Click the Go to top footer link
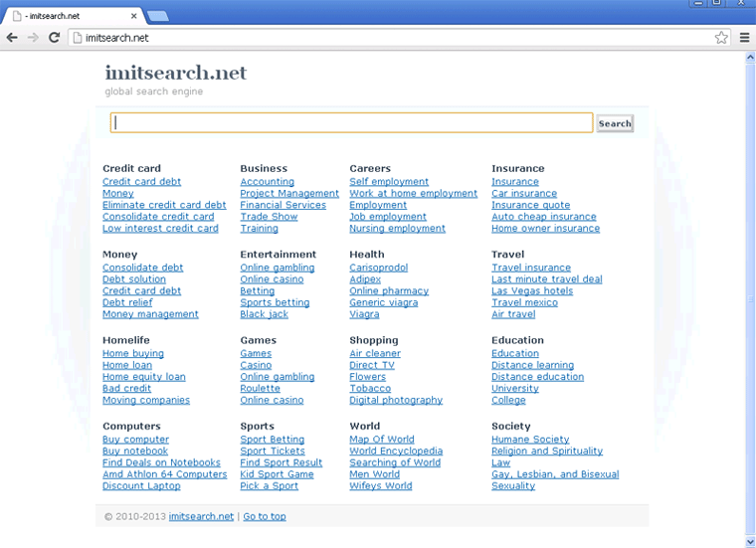This screenshot has height=548, width=756. (265, 517)
